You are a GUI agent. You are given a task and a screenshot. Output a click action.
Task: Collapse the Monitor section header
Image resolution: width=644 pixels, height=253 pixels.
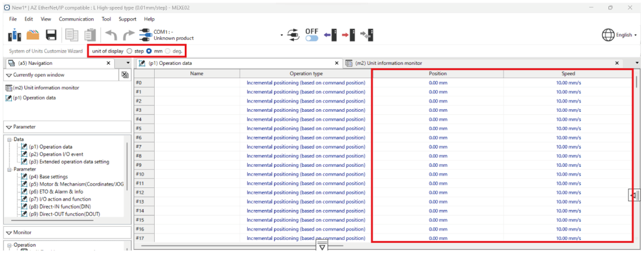pos(9,232)
